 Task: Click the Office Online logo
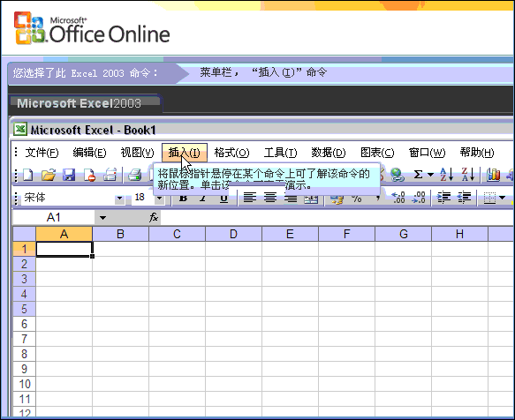point(92,29)
